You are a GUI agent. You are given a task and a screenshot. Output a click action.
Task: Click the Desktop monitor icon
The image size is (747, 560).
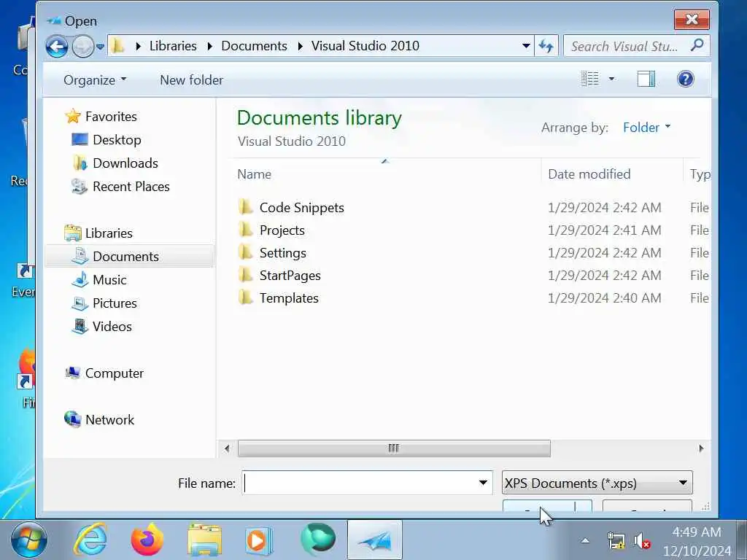[x=80, y=139]
